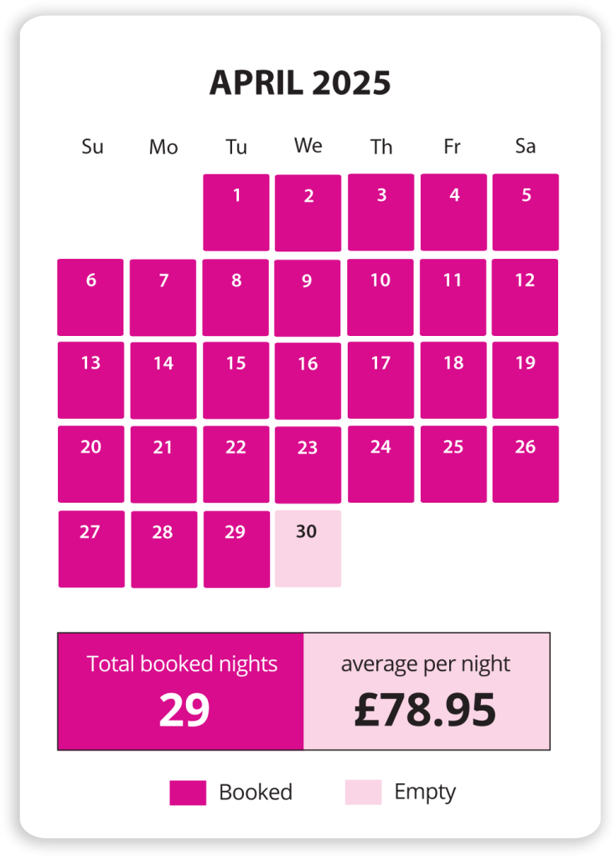Select April 27 in the last row

(91, 549)
